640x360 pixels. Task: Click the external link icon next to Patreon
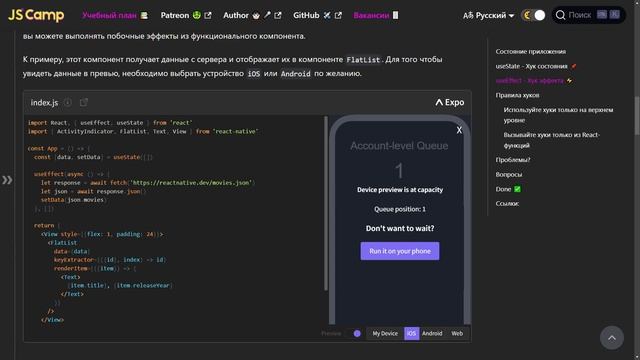click(208, 16)
